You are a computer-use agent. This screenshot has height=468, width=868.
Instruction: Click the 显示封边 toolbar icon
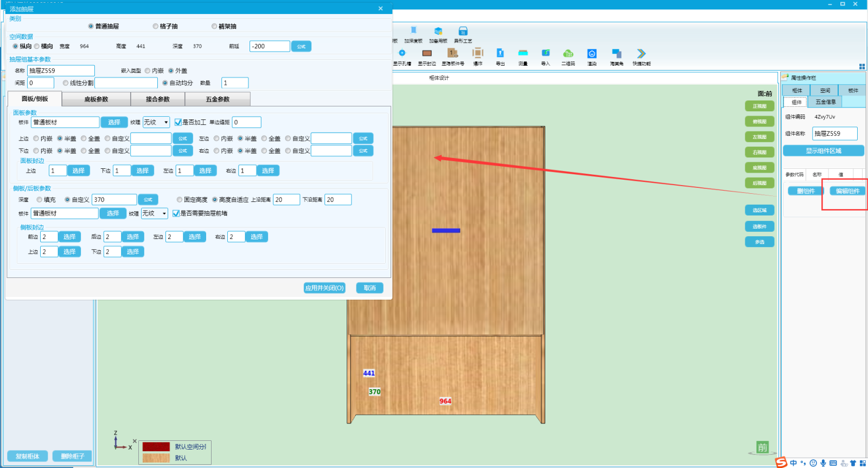pos(427,54)
